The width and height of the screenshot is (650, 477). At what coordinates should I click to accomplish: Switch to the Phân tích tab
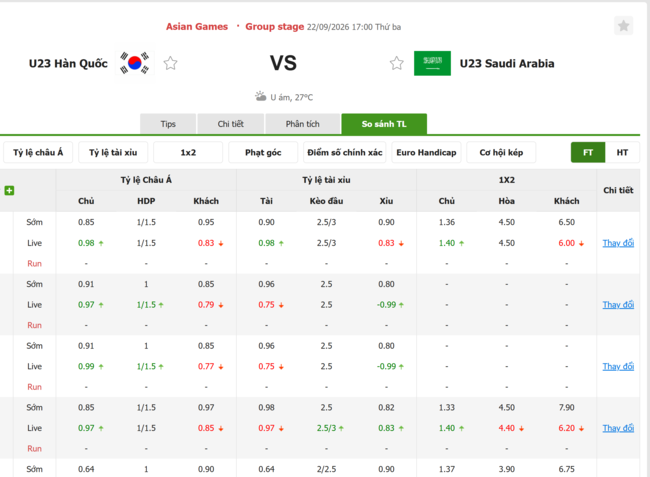(303, 124)
